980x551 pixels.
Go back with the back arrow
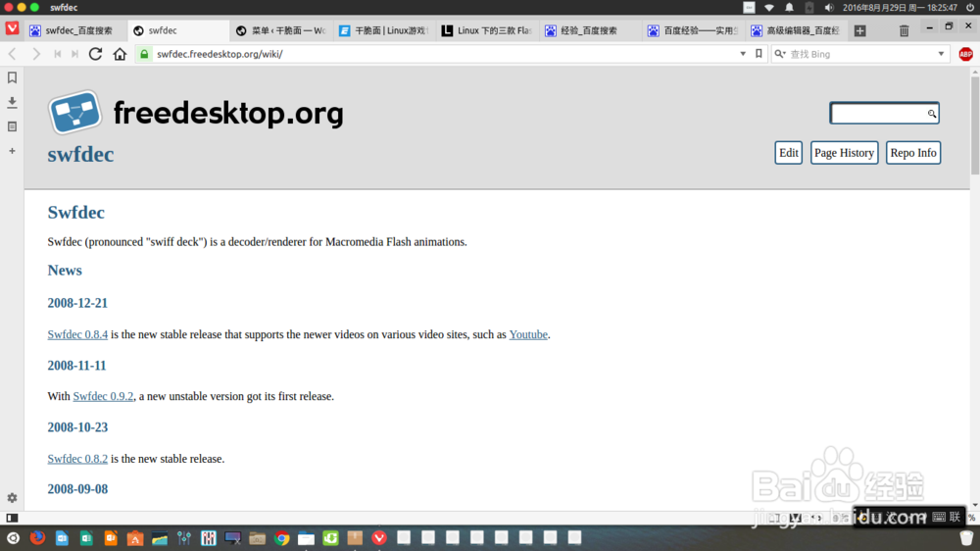point(12,54)
